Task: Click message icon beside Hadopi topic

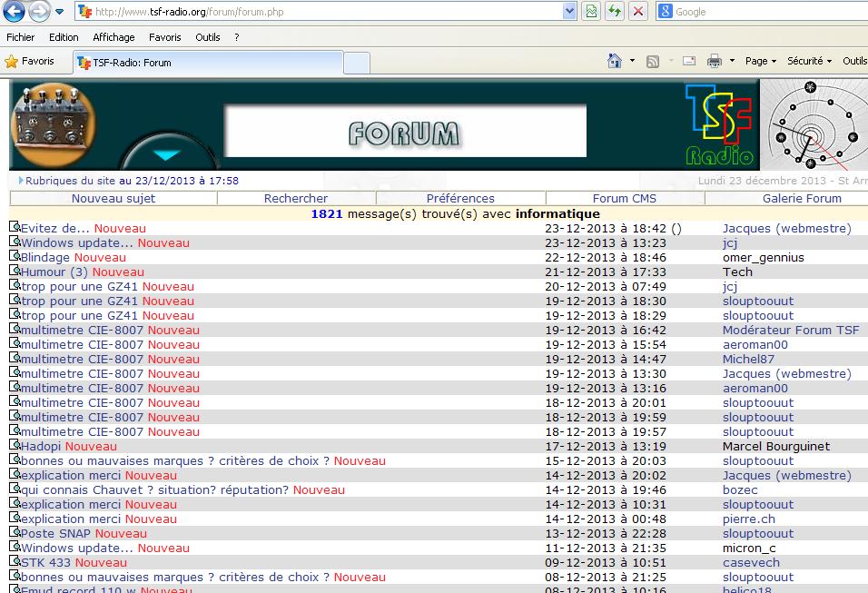Action: click(x=15, y=446)
